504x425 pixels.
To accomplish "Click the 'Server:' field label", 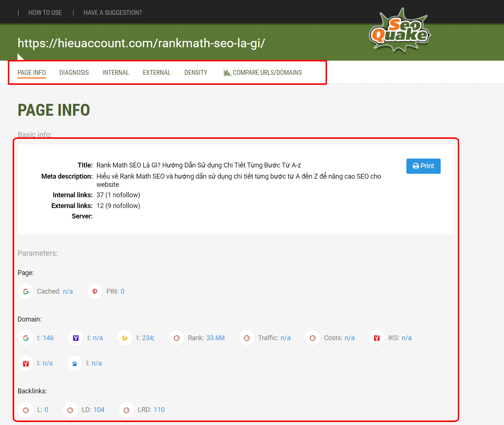I will click(x=82, y=216).
